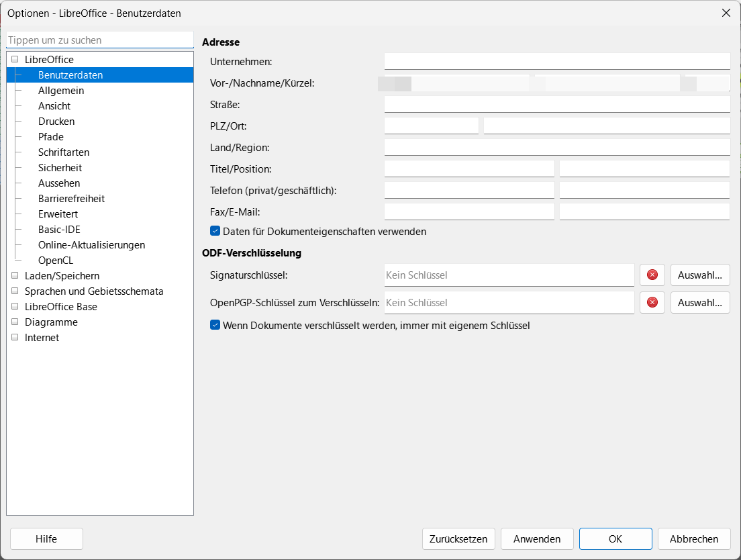Click the Signaturschlüssel key field
The width and height of the screenshot is (741, 560).
509,275
